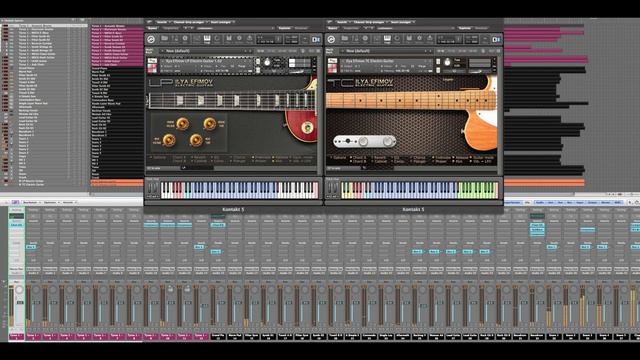640x360 pixels.
Task: Open preset settings dropdown in LP plugin header
Action: (x=234, y=28)
